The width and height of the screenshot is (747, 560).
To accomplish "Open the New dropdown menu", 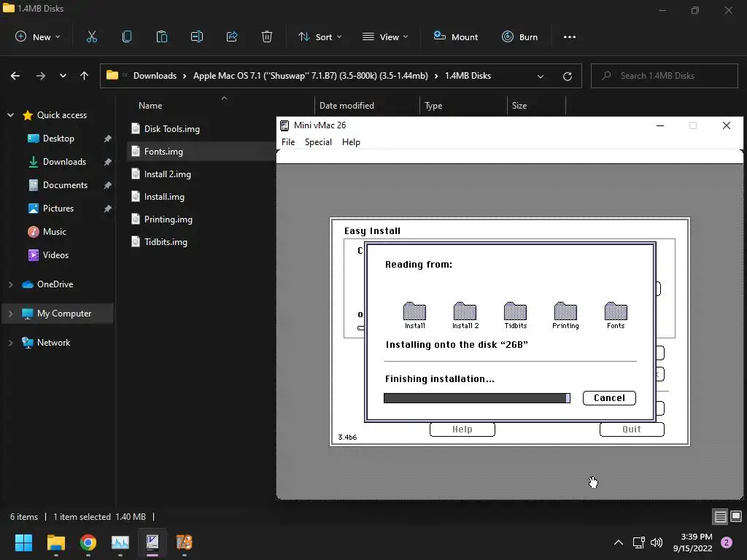I will click(38, 36).
